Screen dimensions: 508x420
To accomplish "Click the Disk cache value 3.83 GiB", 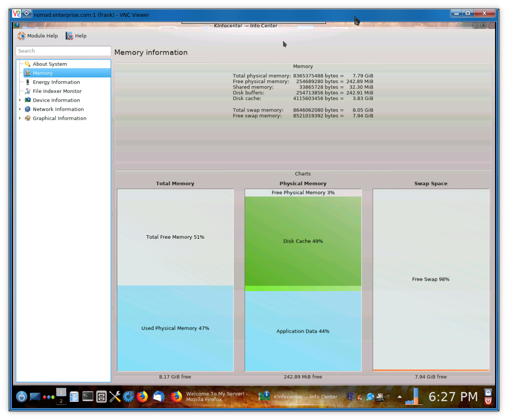I will (x=363, y=99).
